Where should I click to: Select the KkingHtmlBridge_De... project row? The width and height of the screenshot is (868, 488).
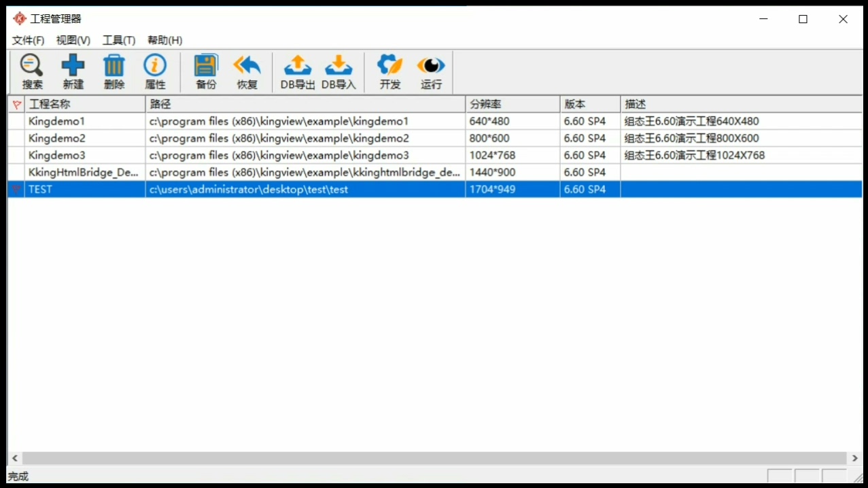[x=435, y=173]
